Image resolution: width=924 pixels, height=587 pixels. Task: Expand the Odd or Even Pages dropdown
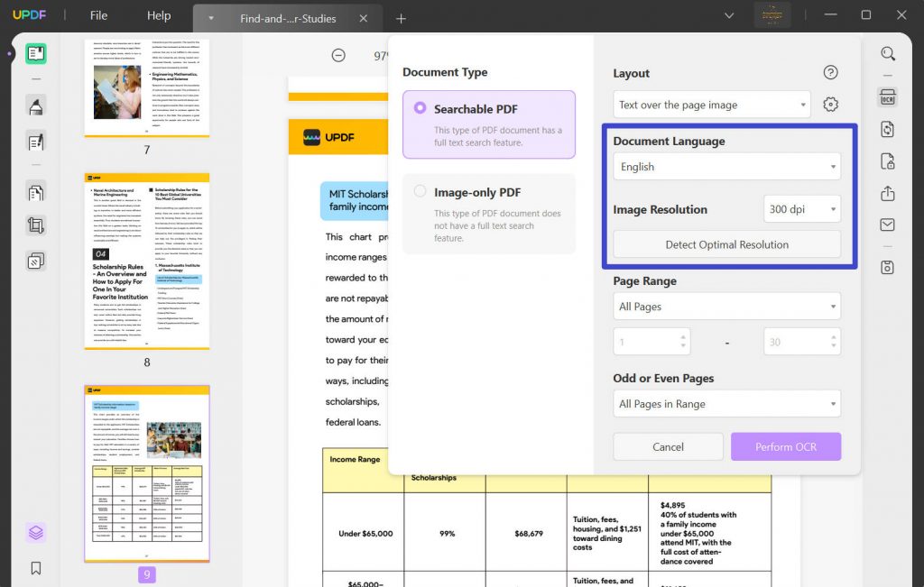pyautogui.click(x=726, y=403)
